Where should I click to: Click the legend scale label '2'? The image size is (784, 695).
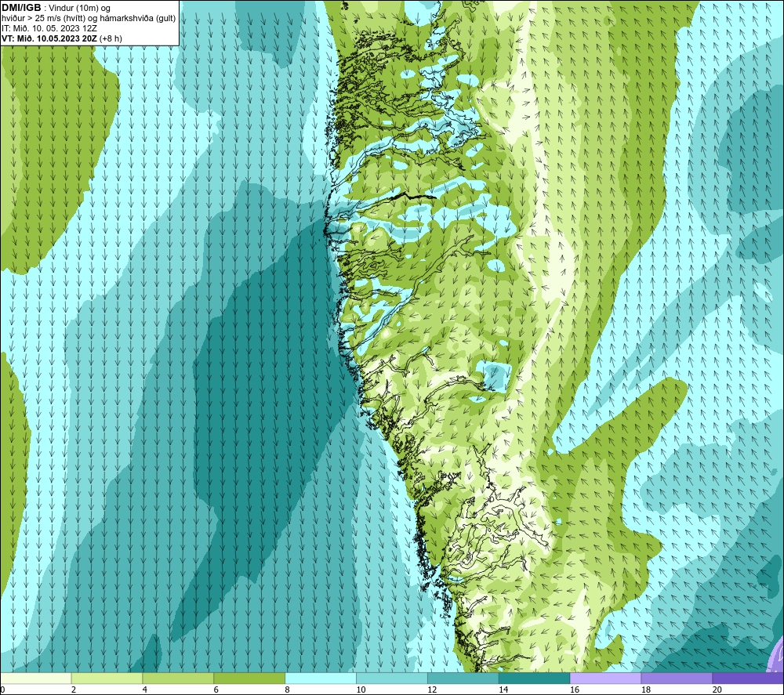74,690
